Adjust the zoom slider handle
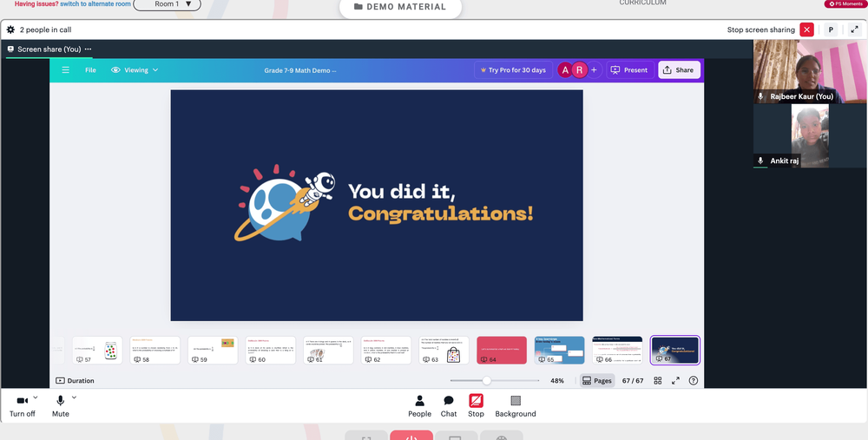 tap(487, 381)
